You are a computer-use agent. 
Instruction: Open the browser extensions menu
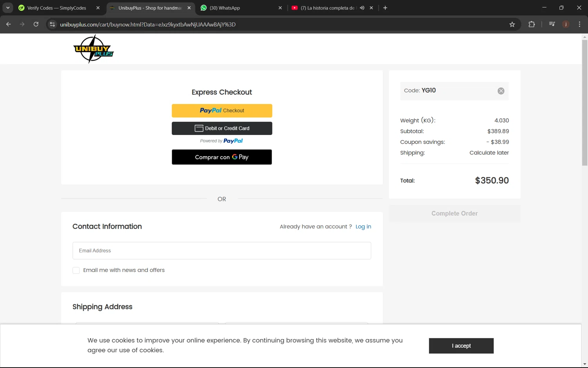click(532, 24)
